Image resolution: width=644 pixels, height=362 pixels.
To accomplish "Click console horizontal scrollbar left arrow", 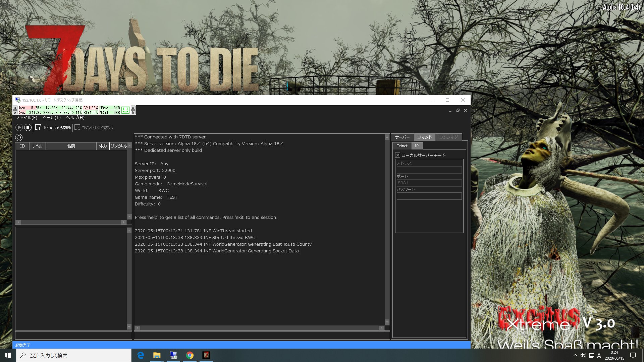I will tap(138, 328).
